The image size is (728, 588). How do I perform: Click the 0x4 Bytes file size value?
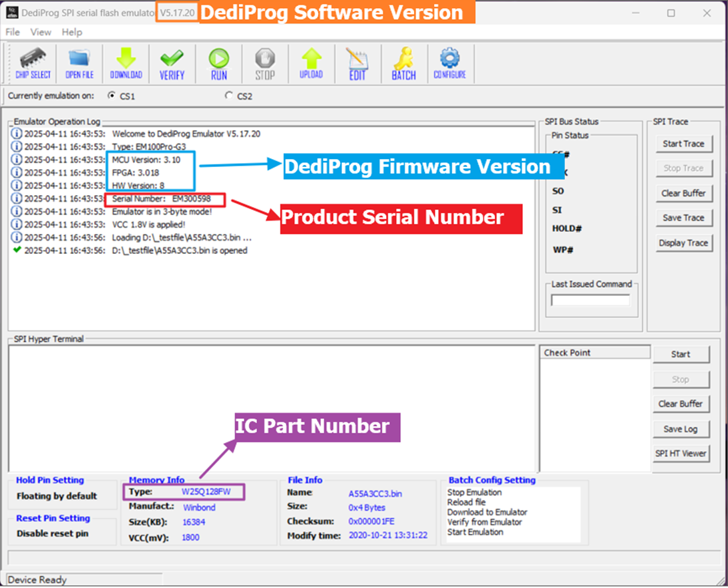pyautogui.click(x=367, y=508)
